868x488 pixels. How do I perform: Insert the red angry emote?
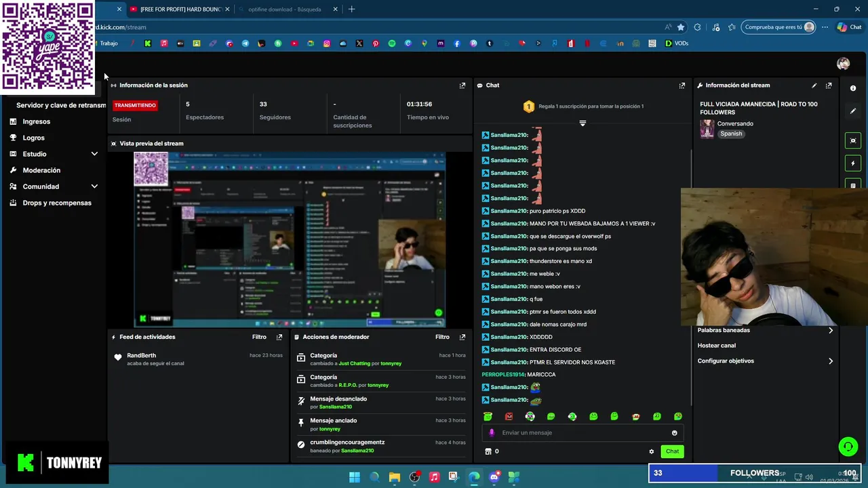[509, 416]
